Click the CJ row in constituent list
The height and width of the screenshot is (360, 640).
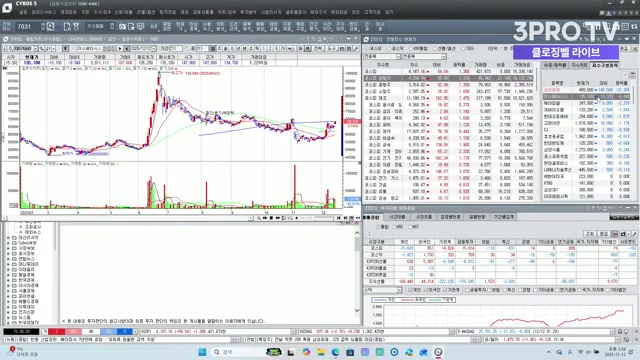click(x=587, y=130)
